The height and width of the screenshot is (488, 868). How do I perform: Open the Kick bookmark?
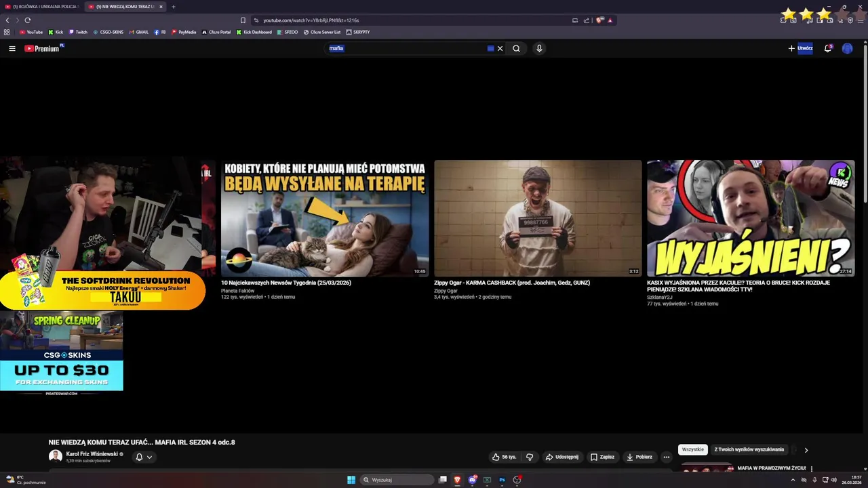56,32
